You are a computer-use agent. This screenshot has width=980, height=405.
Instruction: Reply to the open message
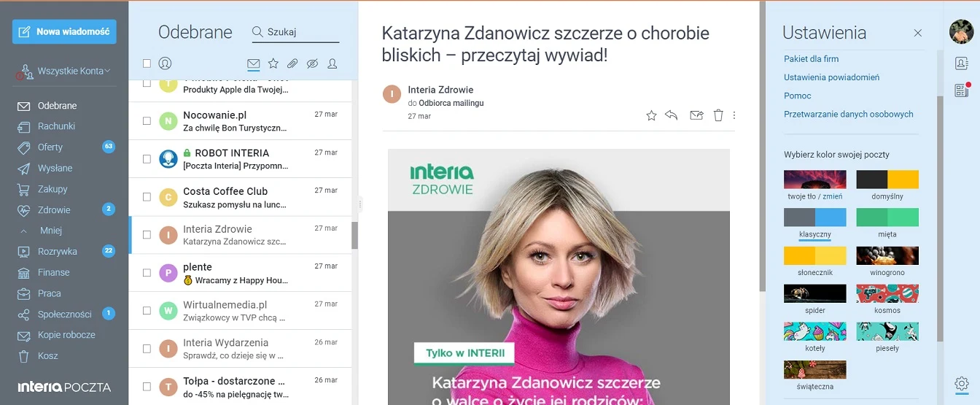(x=672, y=115)
